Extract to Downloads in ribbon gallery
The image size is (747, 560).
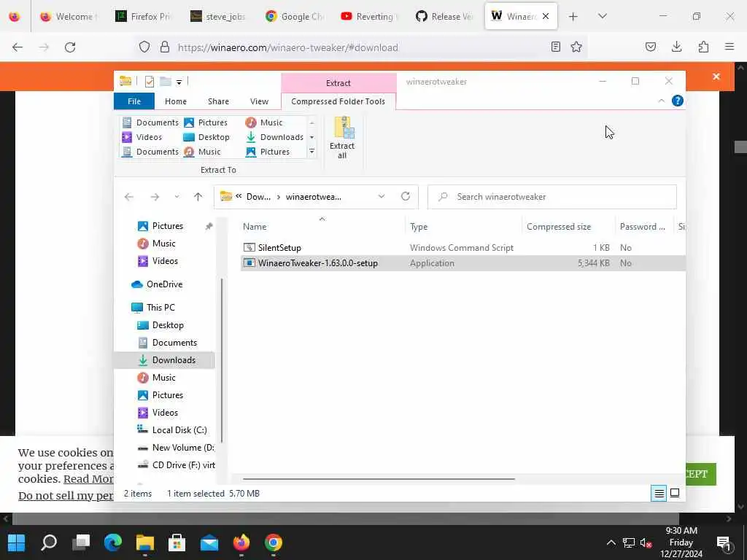coord(275,137)
